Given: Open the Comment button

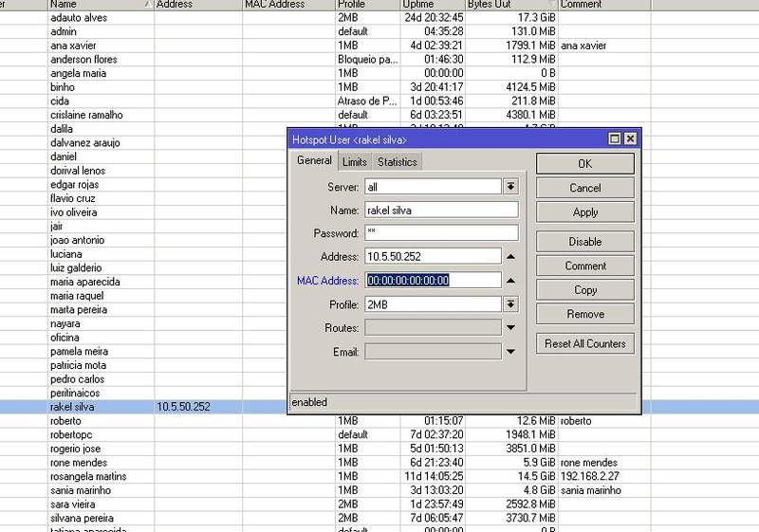Looking at the screenshot, I should 584,266.
